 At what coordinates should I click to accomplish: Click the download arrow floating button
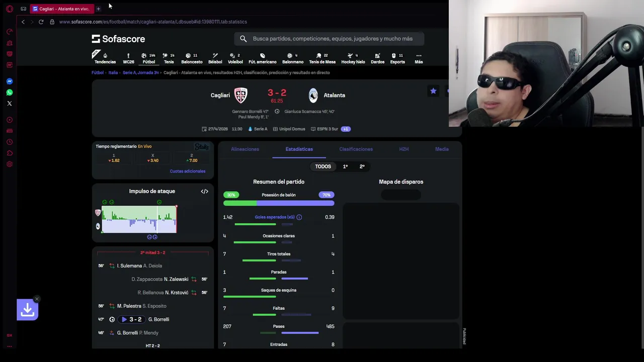point(27,310)
